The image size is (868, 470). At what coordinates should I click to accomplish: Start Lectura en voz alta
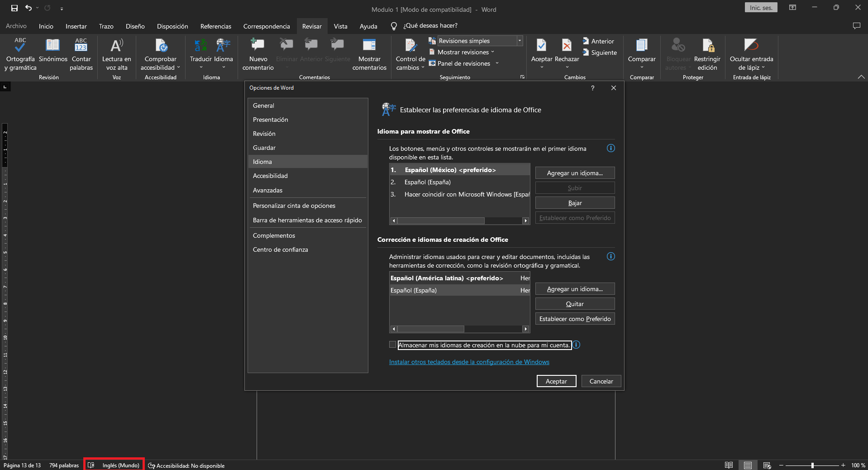point(117,54)
